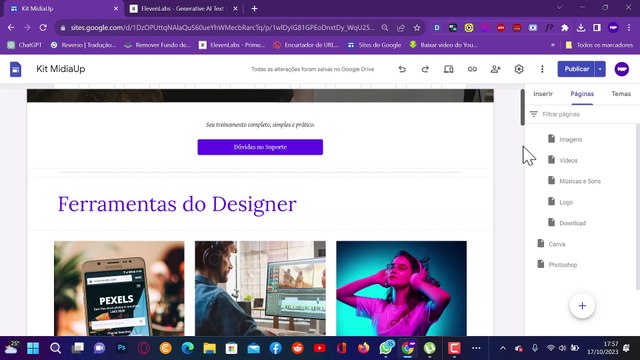Click the Publicar button
Image resolution: width=640 pixels, height=360 pixels.
(576, 69)
